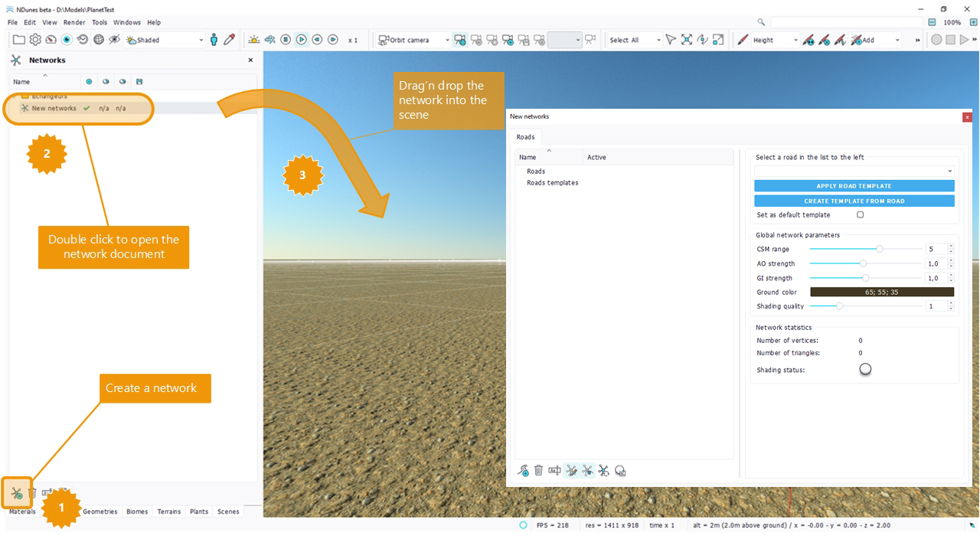This screenshot has height=536, width=980.
Task: Click Create Template From Road button
Action: tap(854, 201)
